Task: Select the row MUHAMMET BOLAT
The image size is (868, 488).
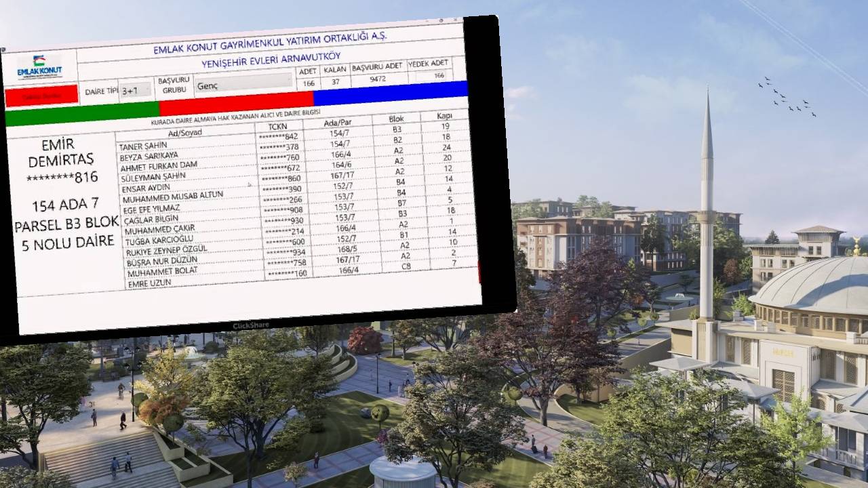Action: [301, 262]
